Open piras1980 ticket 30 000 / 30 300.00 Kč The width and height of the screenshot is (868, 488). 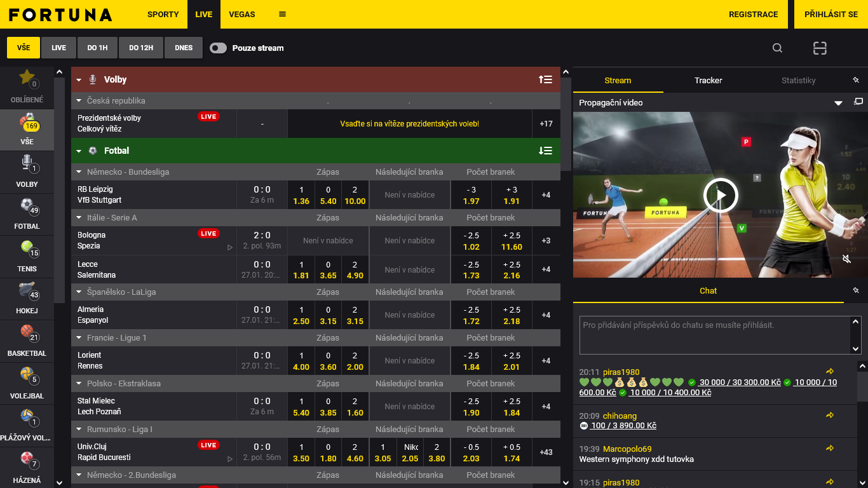coord(740,383)
